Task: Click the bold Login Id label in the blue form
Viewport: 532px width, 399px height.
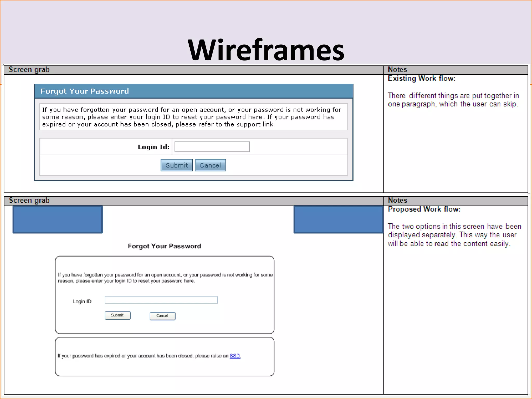Action: tap(153, 147)
